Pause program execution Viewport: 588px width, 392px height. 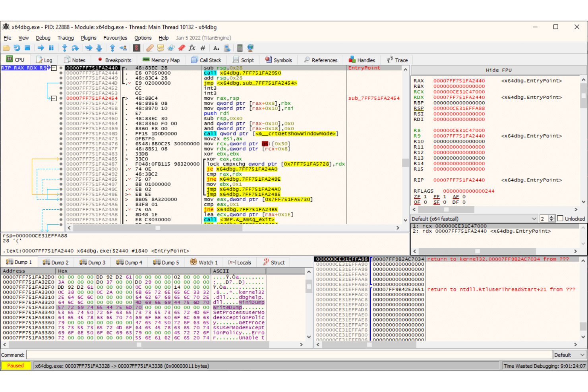point(52,48)
